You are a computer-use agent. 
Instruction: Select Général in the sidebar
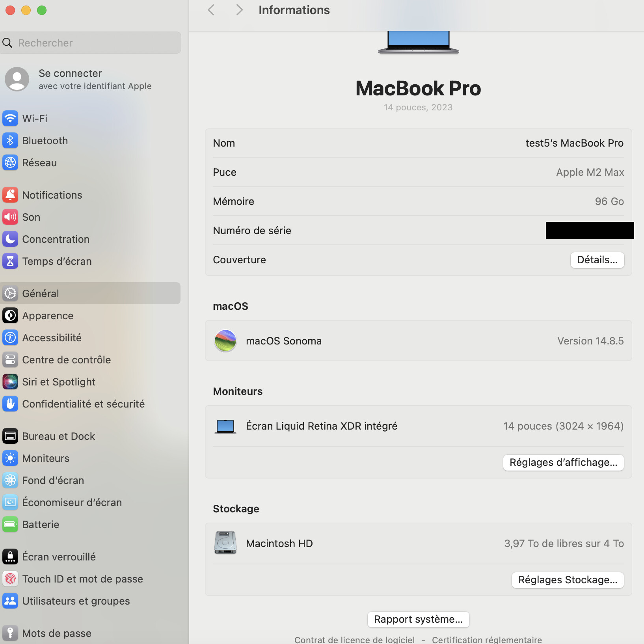tap(41, 293)
